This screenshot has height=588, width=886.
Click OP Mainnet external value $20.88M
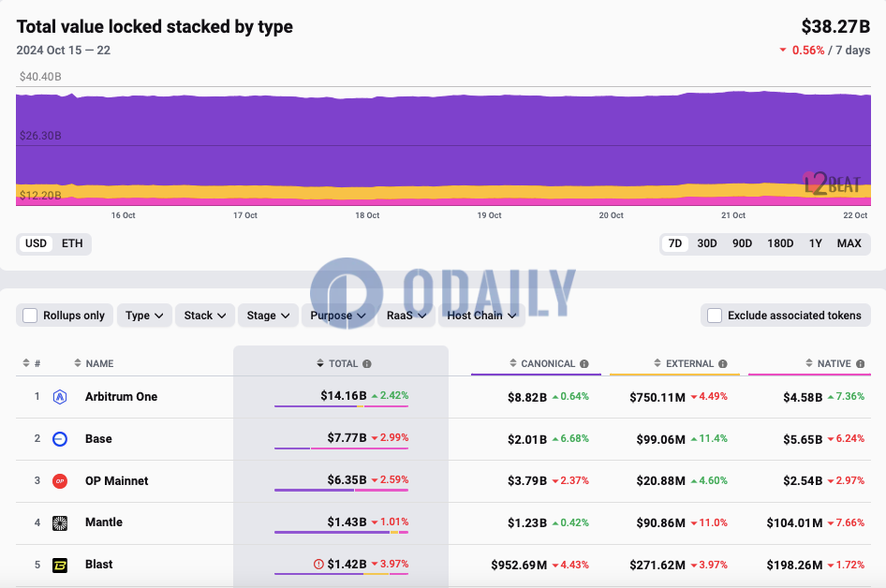[x=660, y=480]
